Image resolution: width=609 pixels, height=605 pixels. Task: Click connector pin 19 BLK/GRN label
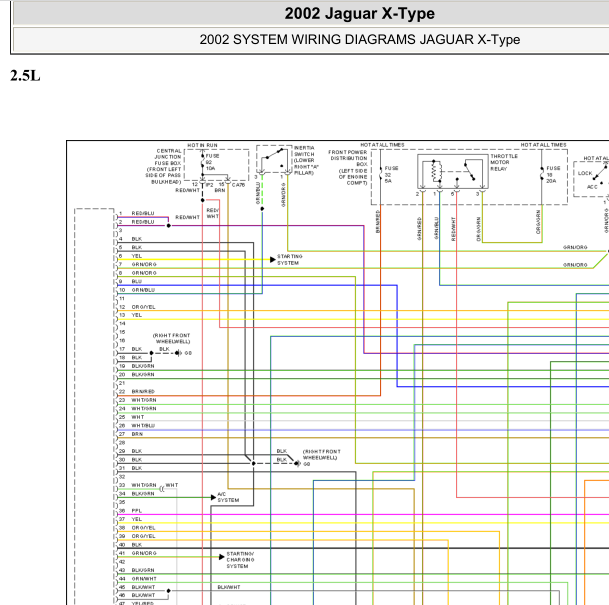point(143,366)
